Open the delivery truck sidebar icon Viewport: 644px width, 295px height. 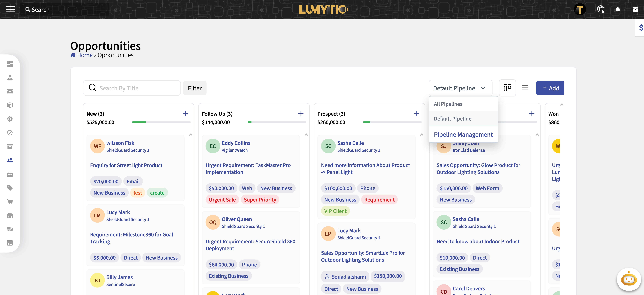coord(10,229)
